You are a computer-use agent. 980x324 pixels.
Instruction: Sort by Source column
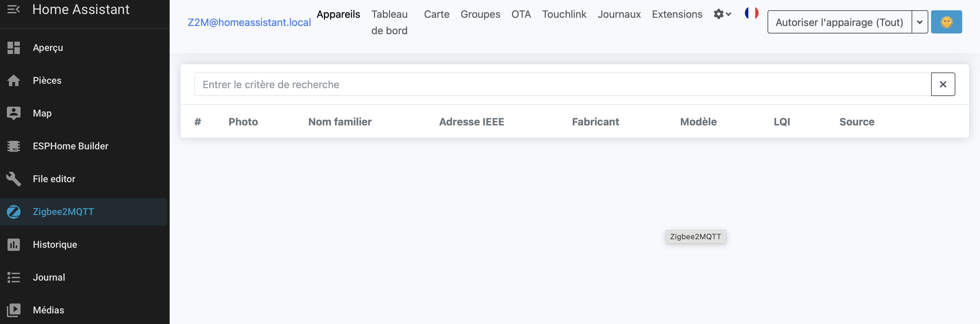(857, 122)
